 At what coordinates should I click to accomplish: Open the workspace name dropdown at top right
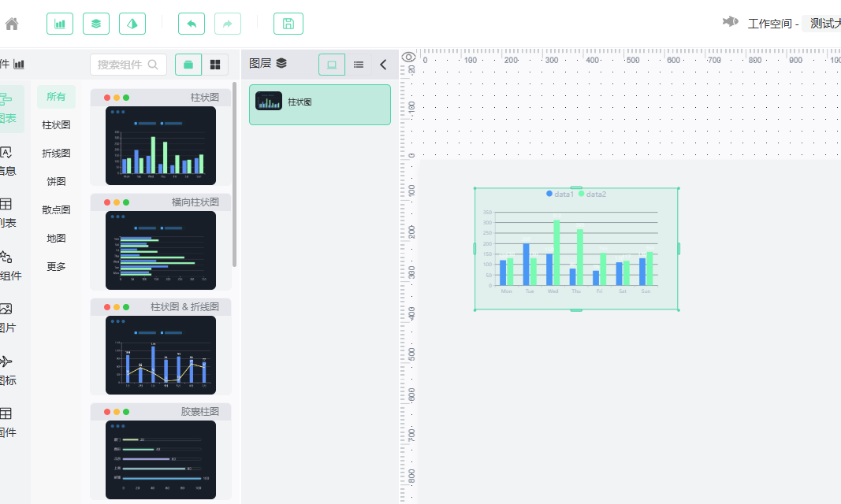click(822, 24)
